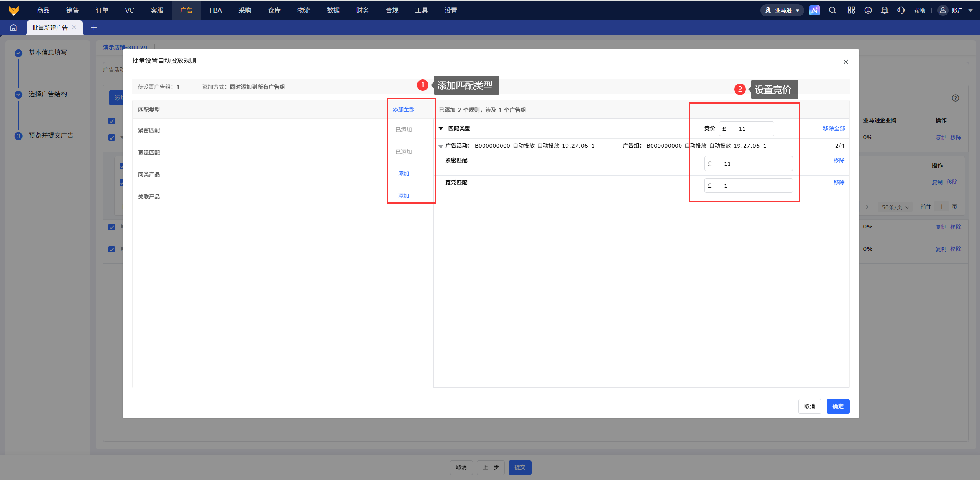Click 添加全部 to add all match types
This screenshot has height=480, width=980.
coord(404,109)
